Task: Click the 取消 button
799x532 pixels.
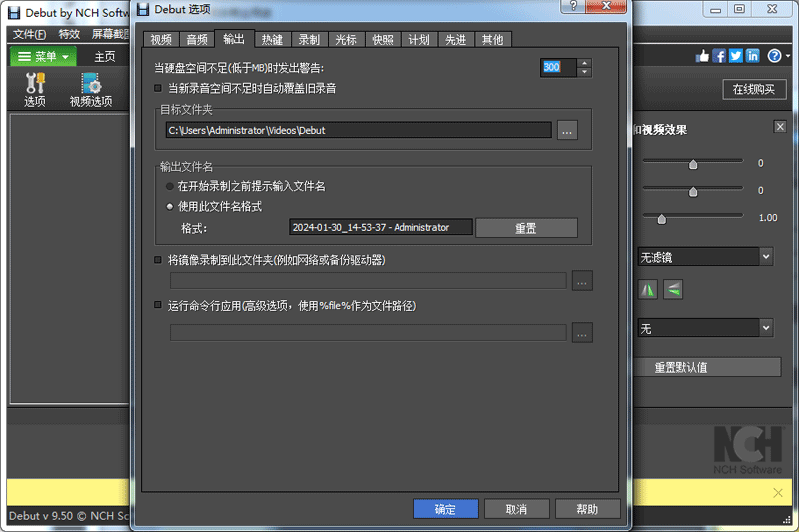Action: tap(516, 509)
